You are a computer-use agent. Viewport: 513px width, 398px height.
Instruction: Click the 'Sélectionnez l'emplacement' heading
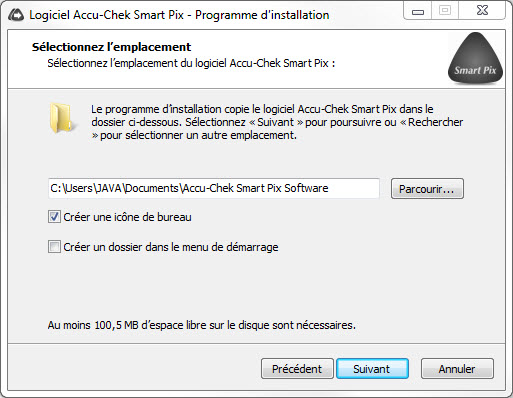coord(111,47)
